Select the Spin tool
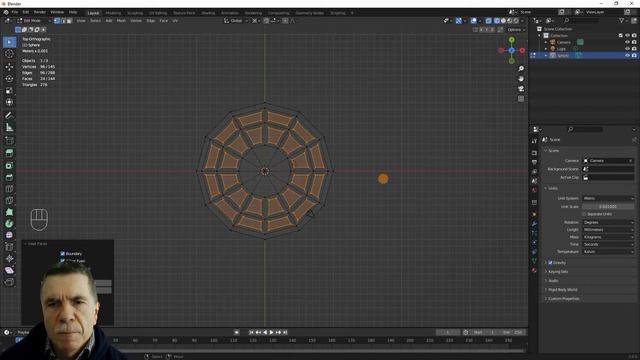This screenshot has width=640, height=360. (9, 224)
